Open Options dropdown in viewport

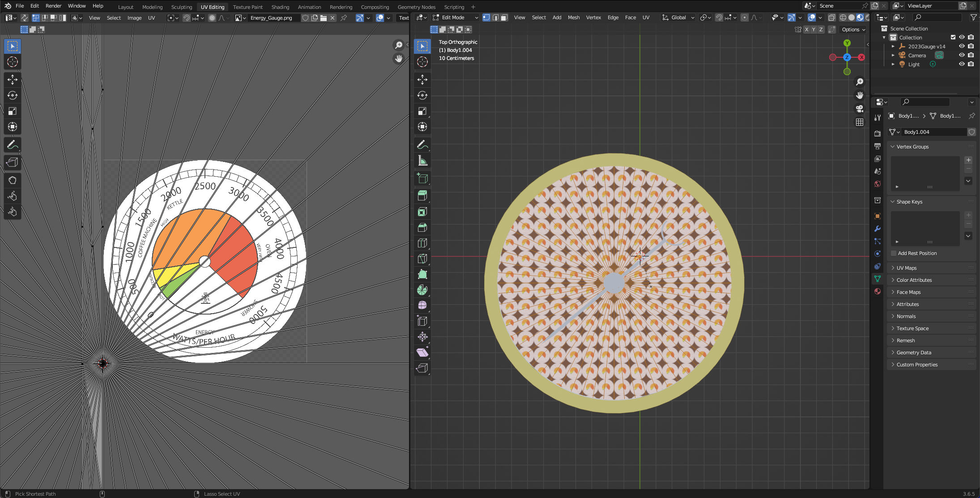coord(853,30)
